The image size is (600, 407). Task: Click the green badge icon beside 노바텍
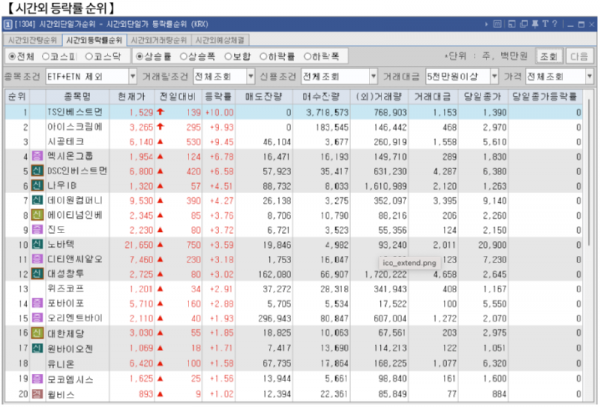[37, 244]
